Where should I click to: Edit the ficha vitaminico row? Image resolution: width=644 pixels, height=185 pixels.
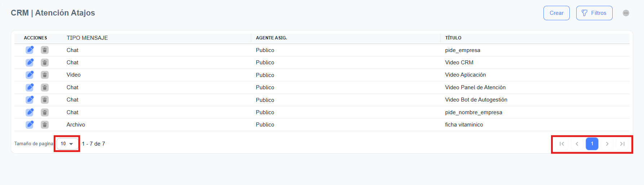click(x=30, y=125)
